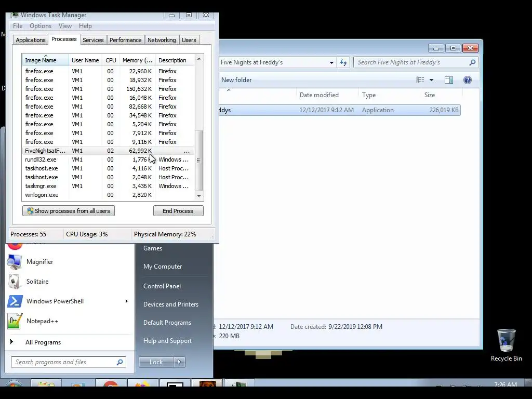
Task: Click the search magnifier icon in Start menu
Action: (119, 362)
